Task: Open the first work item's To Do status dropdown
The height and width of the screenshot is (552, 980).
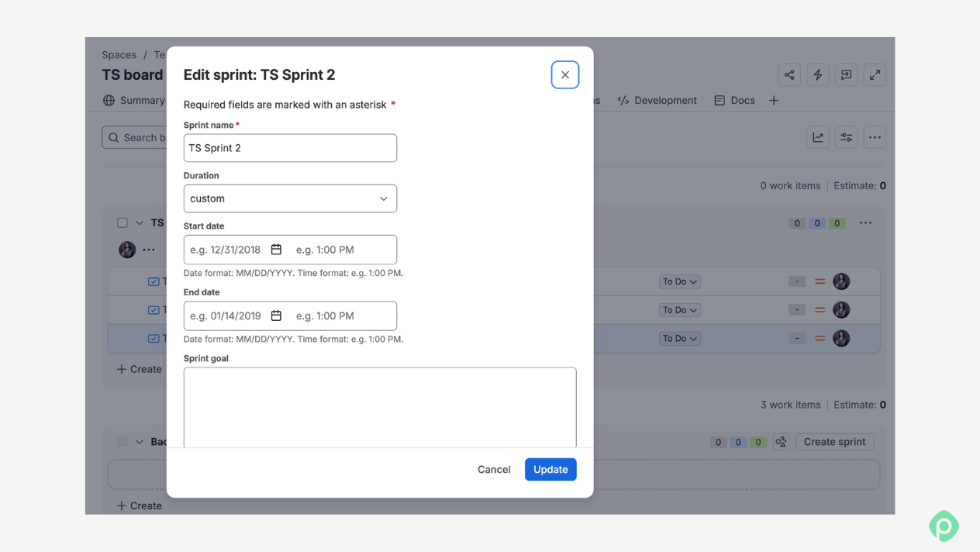Action: 680,282
